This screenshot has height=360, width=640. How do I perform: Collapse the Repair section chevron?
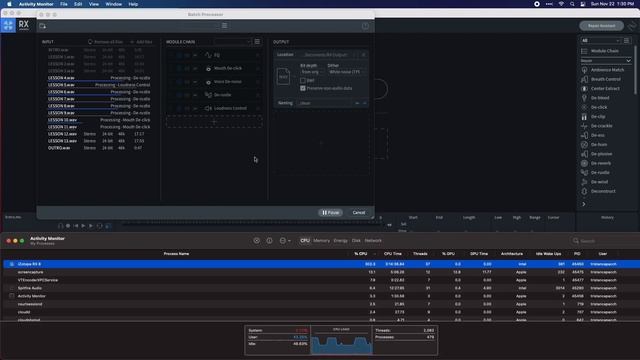pyautogui.click(x=629, y=61)
